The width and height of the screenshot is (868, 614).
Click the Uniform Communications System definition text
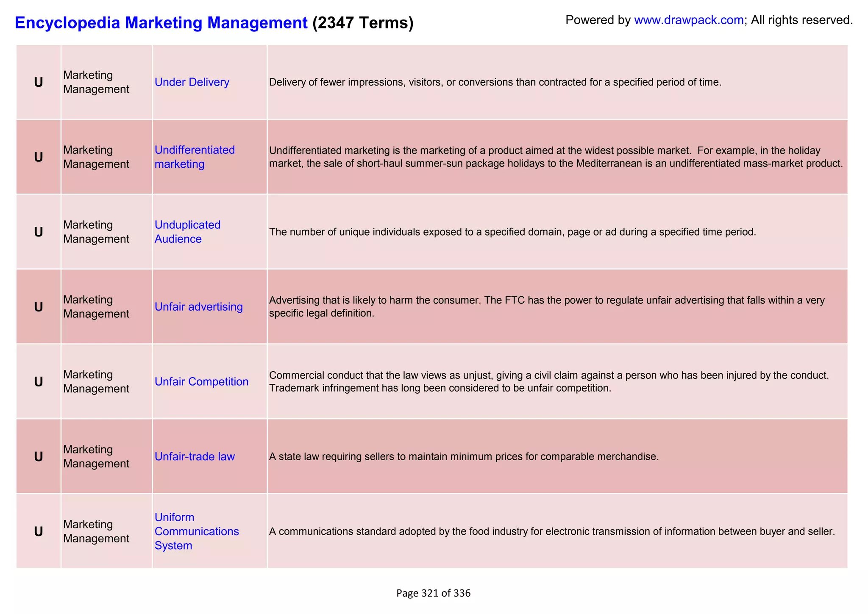(552, 531)
